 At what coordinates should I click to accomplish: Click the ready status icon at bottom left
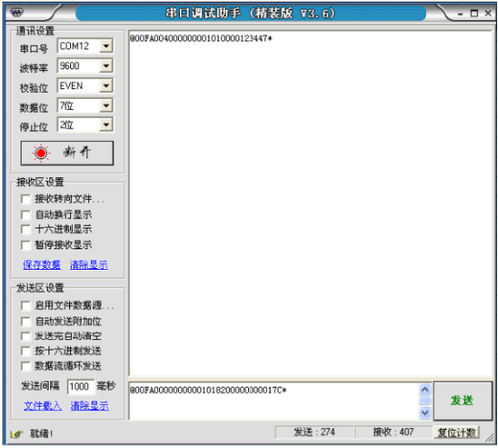tap(17, 434)
